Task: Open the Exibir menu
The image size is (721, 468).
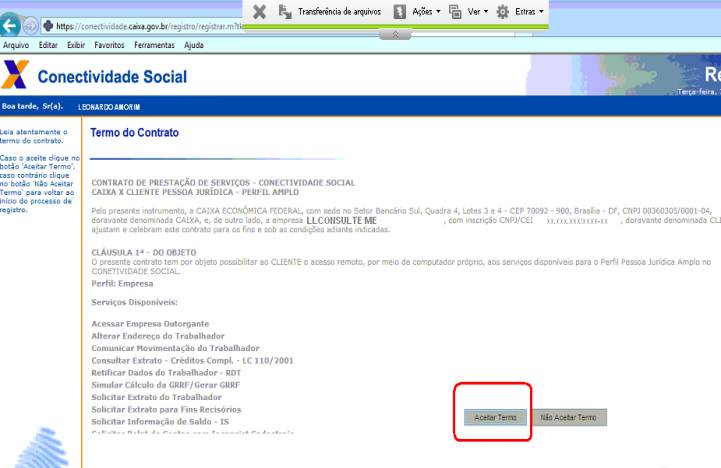Action: (x=76, y=45)
